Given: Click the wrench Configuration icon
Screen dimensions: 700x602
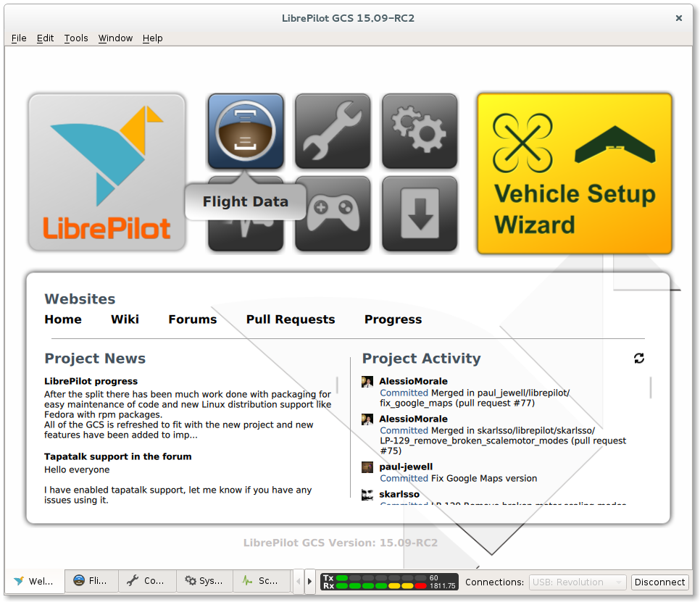Looking at the screenshot, I should coord(333,130).
